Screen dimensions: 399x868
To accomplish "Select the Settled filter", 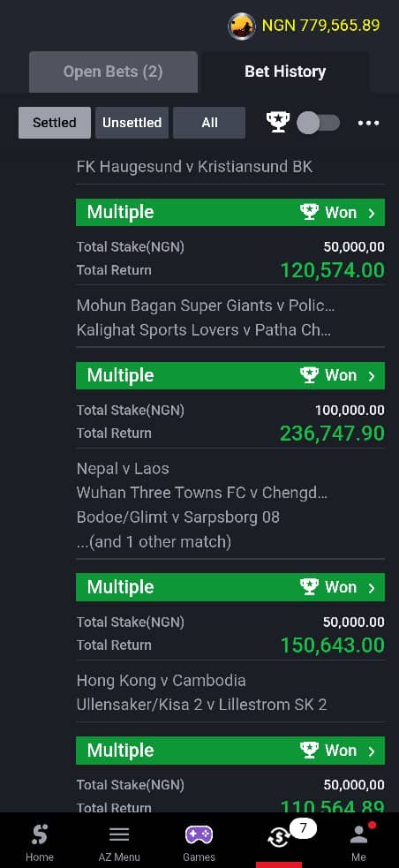I will (x=54, y=123).
